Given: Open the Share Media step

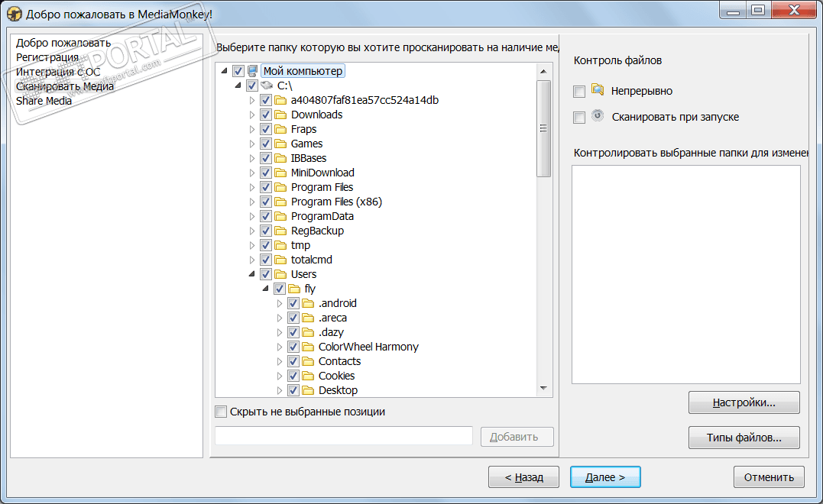Looking at the screenshot, I should [44, 101].
